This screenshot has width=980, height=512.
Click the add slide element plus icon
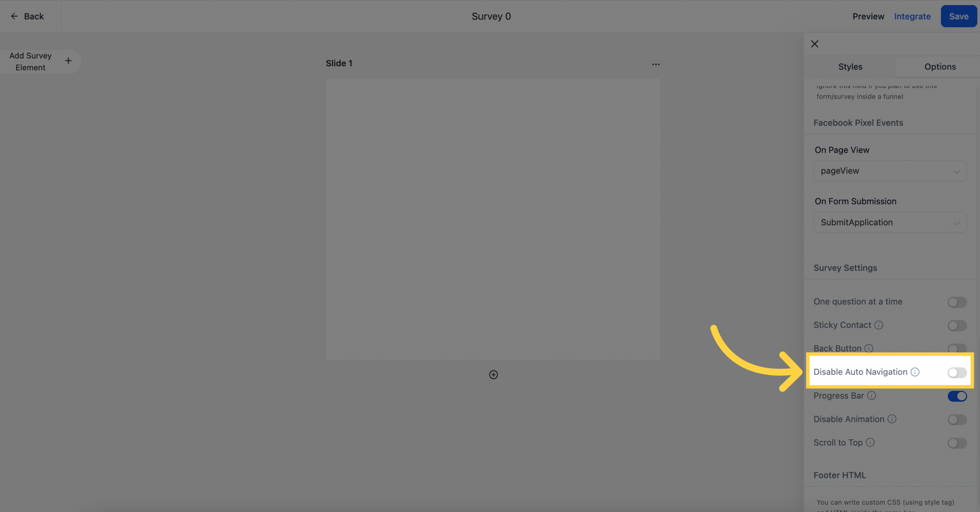[67, 61]
